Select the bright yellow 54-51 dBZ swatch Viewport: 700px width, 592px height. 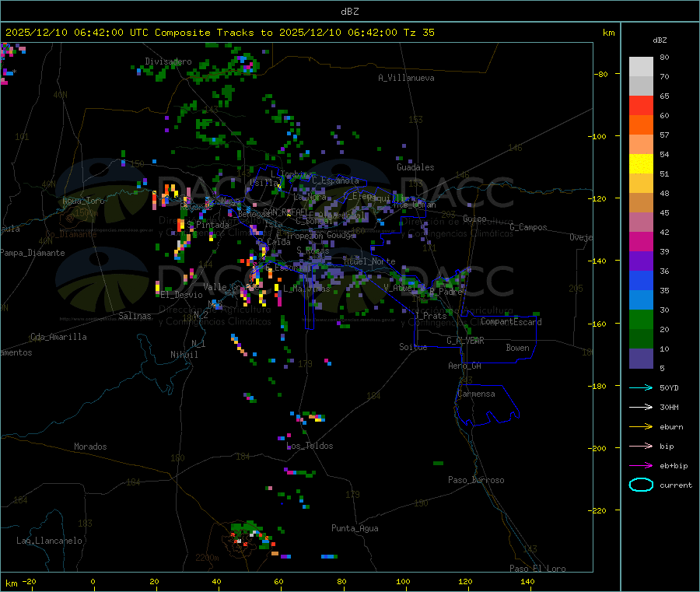pos(641,164)
